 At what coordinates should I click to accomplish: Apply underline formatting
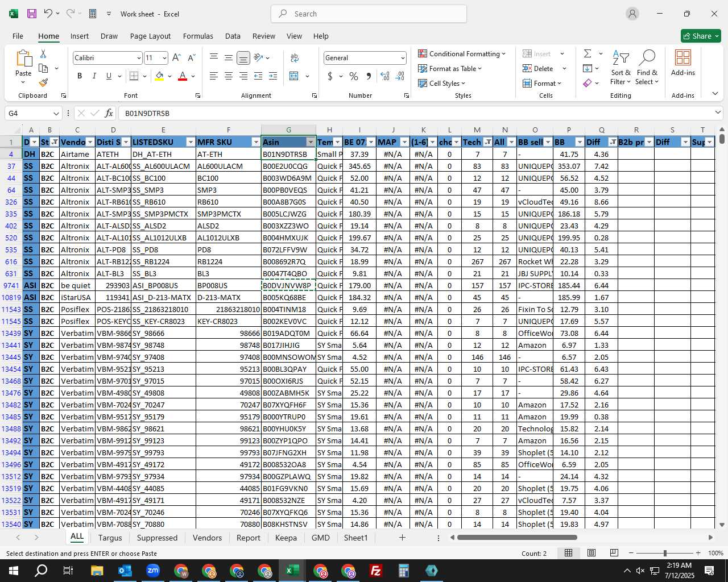click(109, 76)
